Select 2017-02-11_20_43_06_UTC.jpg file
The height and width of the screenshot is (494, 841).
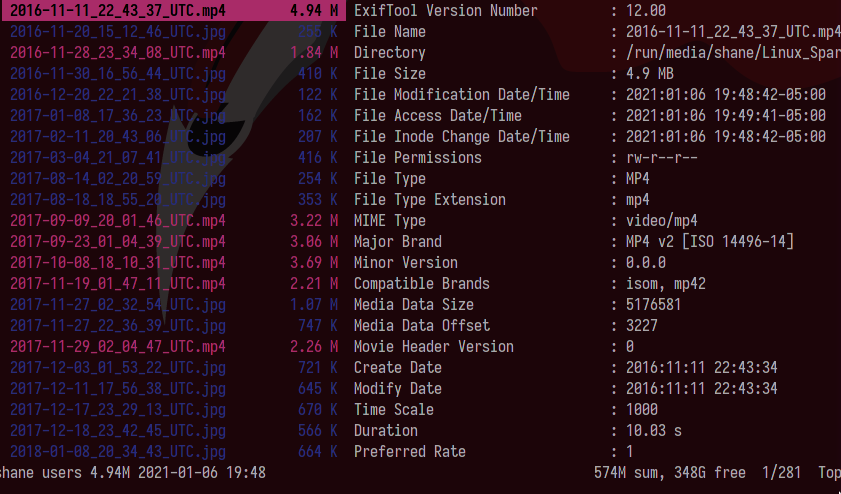tap(118, 137)
